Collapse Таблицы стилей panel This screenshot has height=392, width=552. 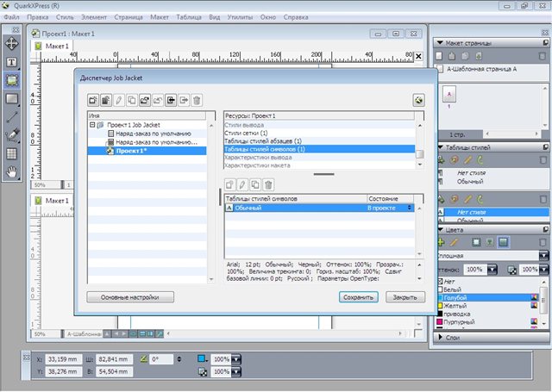tap(441, 147)
